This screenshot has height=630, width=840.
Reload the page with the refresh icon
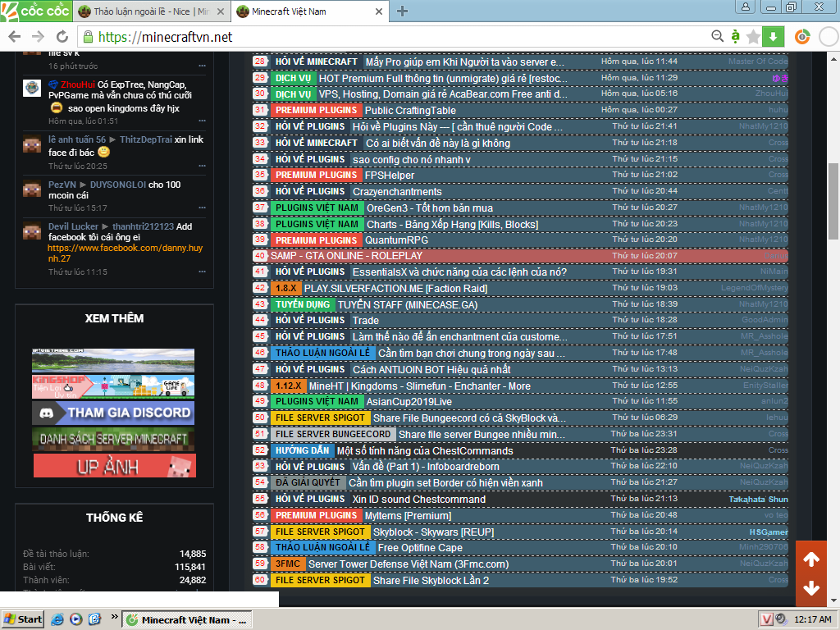pos(62,37)
